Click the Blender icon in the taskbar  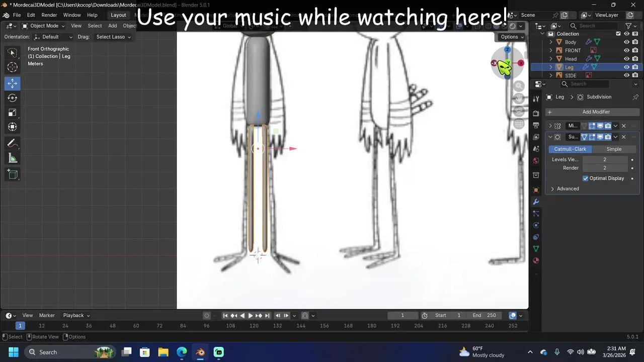200,352
